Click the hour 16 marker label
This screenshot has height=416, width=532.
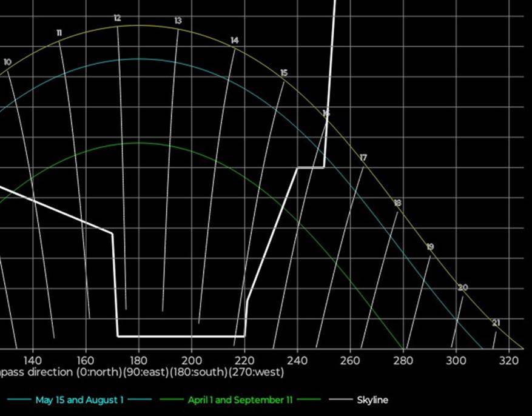[326, 113]
